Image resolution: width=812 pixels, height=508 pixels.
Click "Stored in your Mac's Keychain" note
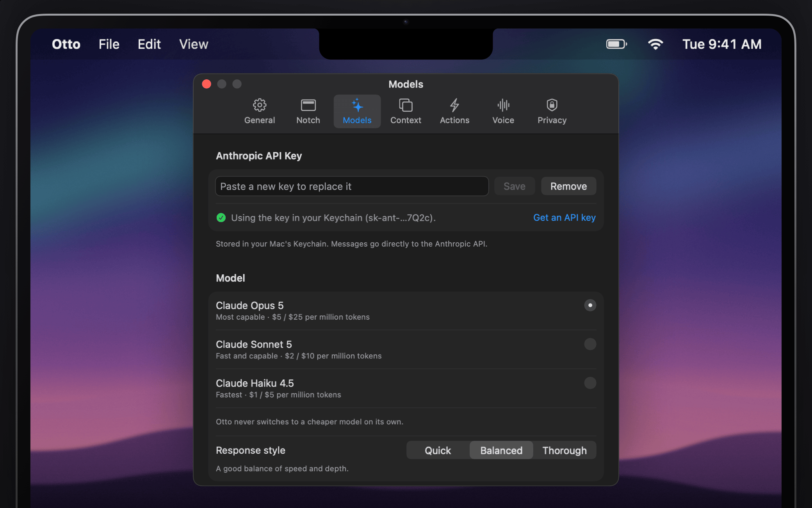pyautogui.click(x=351, y=244)
